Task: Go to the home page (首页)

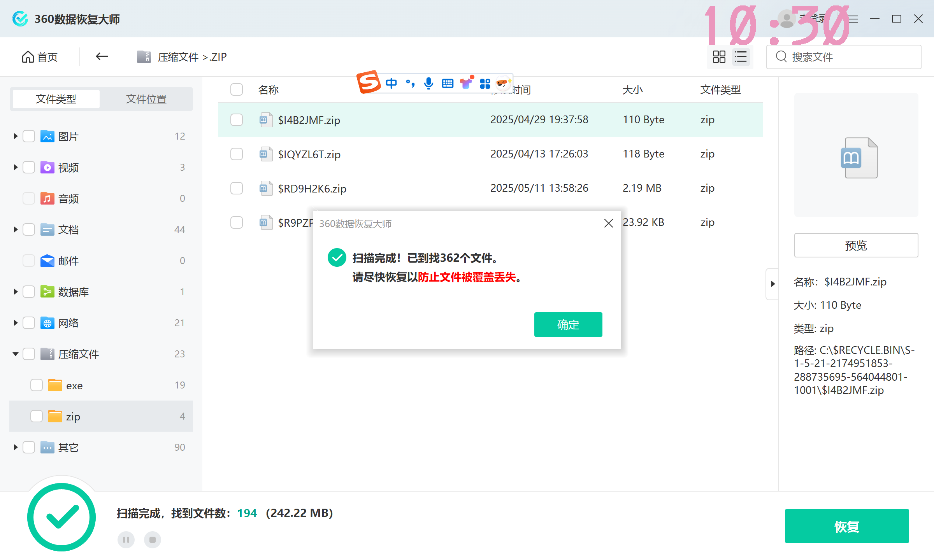Action: coord(40,57)
